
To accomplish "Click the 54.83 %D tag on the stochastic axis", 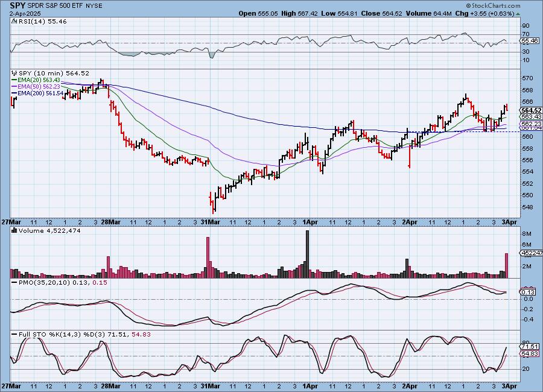I will point(530,353).
